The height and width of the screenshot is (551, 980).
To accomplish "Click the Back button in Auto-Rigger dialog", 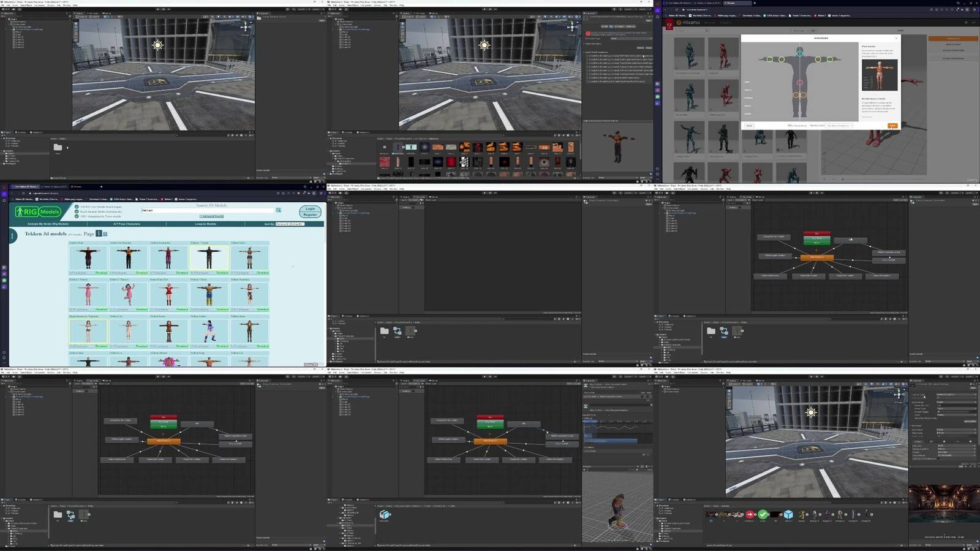I will pyautogui.click(x=749, y=126).
